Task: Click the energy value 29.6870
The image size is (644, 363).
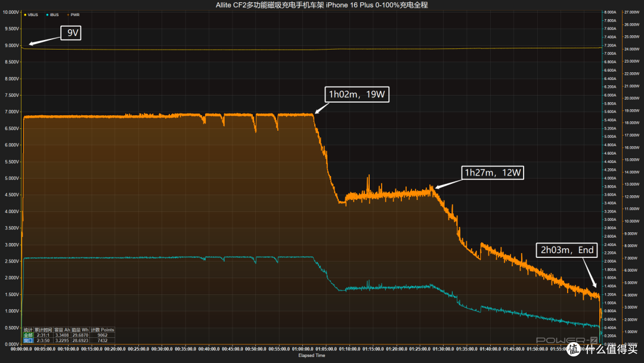Action: 80,335
